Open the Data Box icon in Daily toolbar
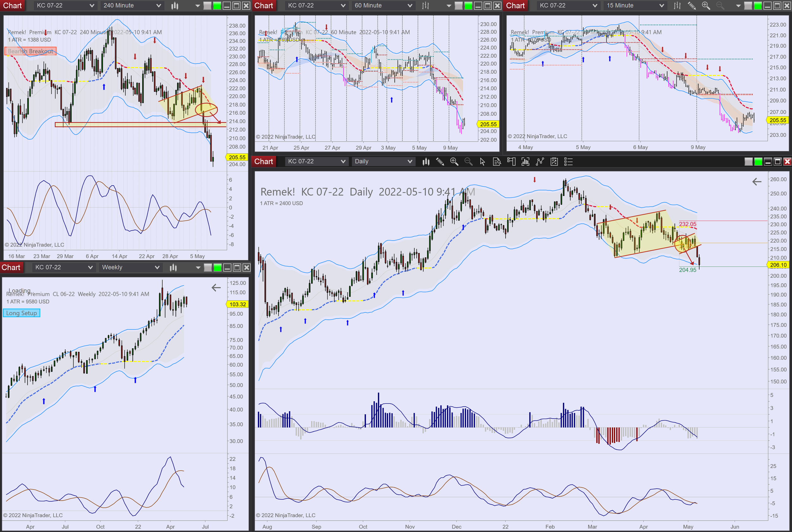The width and height of the screenshot is (792, 532). [x=497, y=161]
